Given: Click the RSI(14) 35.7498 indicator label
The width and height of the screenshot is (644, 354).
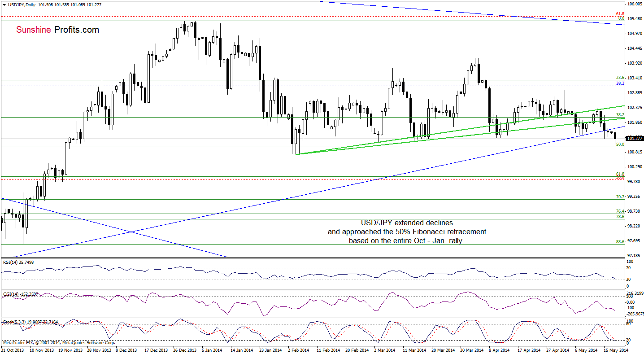Looking at the screenshot, I should point(18,262).
